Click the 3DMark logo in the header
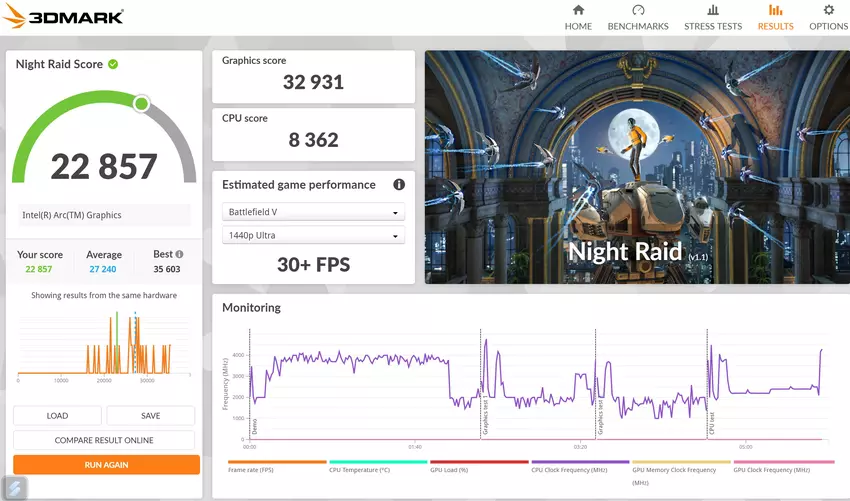 64,17
